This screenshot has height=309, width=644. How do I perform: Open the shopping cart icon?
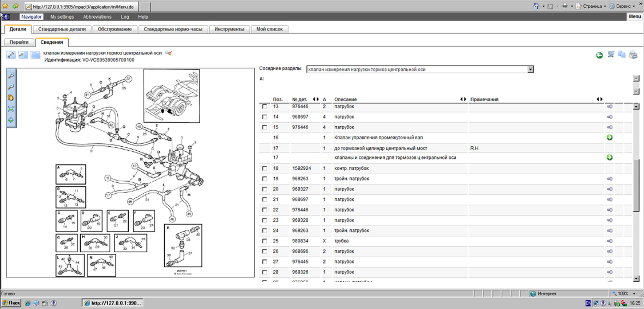611,55
